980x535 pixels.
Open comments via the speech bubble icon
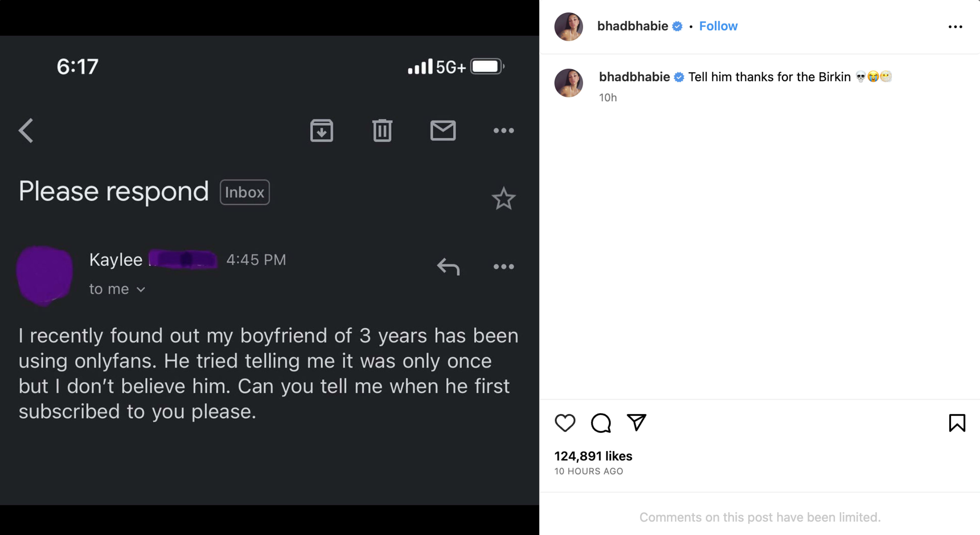click(x=601, y=423)
